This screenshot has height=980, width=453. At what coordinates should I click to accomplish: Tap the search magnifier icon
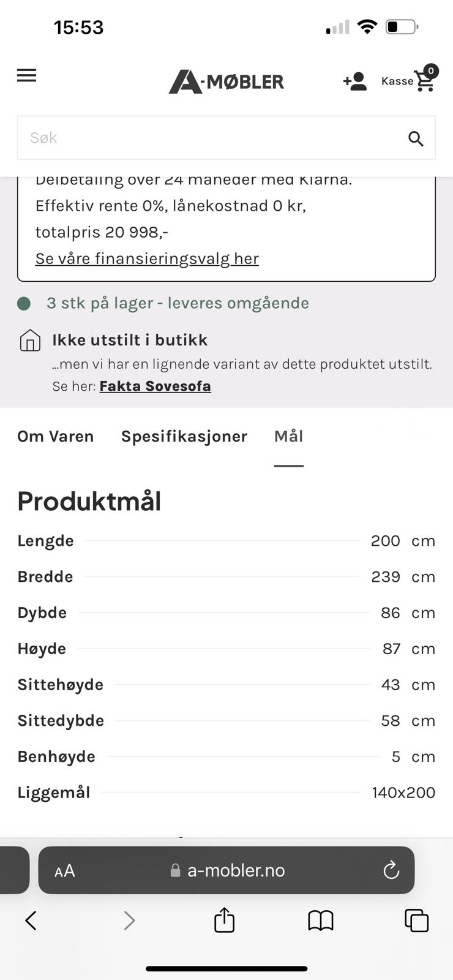[x=416, y=139]
